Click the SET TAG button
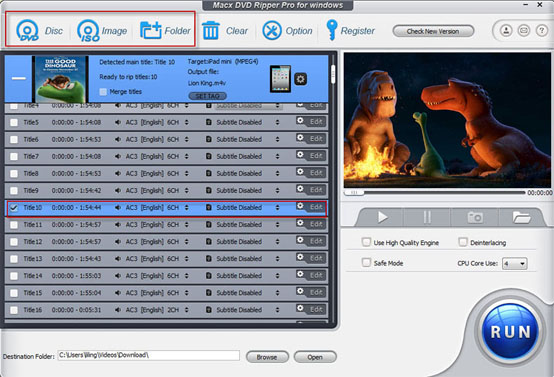This screenshot has height=377, width=554. pyautogui.click(x=207, y=96)
